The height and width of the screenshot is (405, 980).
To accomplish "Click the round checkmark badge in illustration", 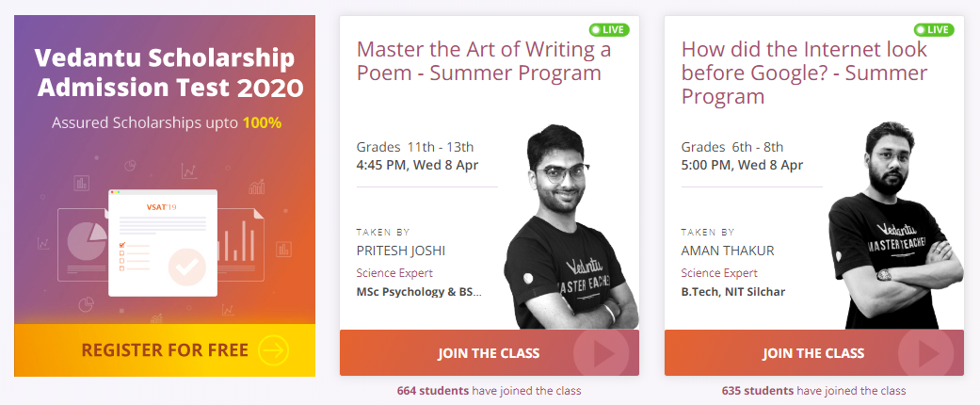I will tap(187, 267).
